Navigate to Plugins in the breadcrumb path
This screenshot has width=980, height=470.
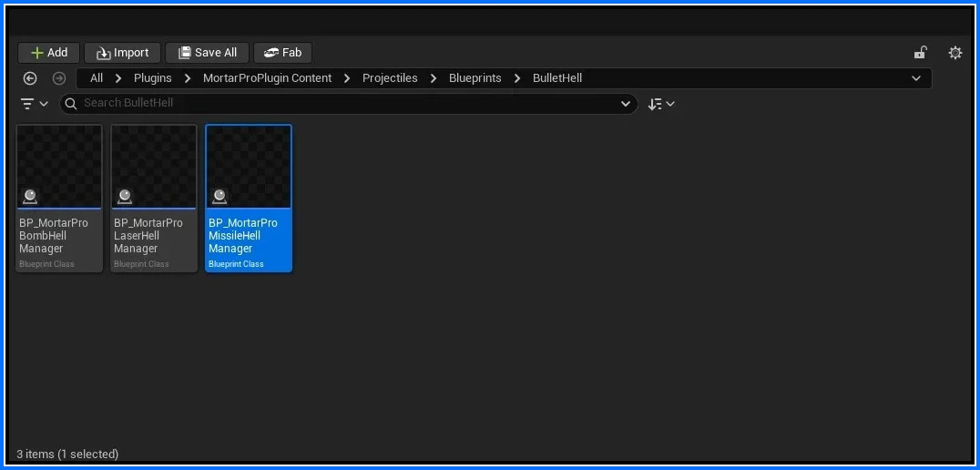pyautogui.click(x=153, y=78)
